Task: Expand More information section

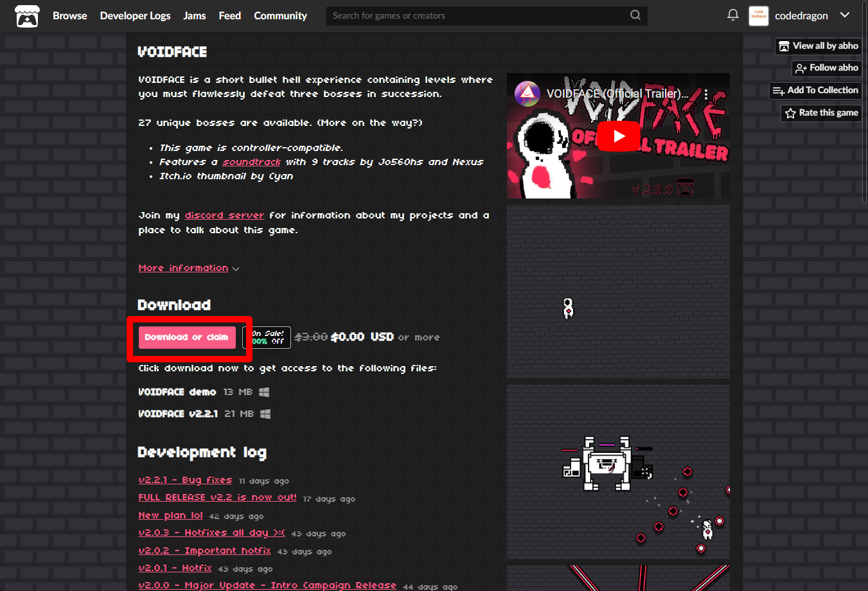Action: tap(189, 268)
